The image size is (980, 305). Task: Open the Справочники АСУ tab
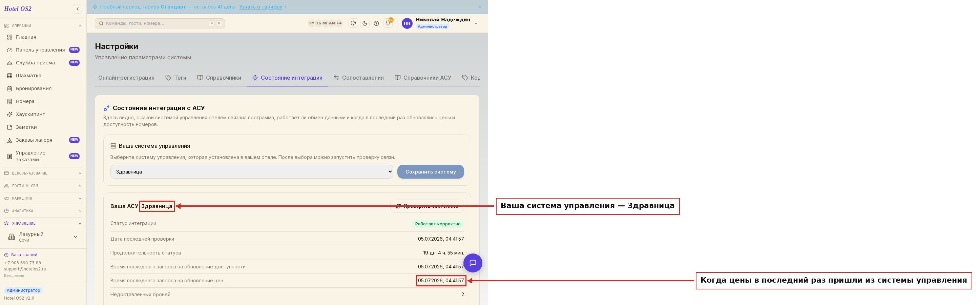tap(423, 78)
